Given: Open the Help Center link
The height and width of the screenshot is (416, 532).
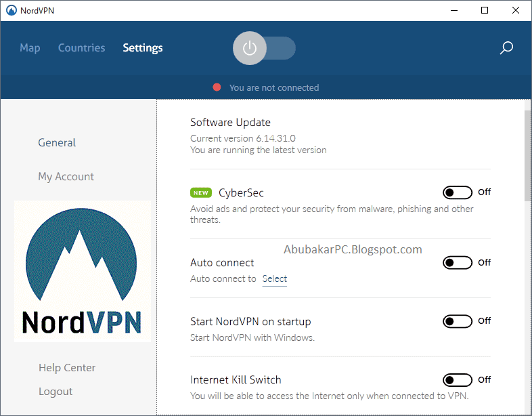Looking at the screenshot, I should pos(67,367).
